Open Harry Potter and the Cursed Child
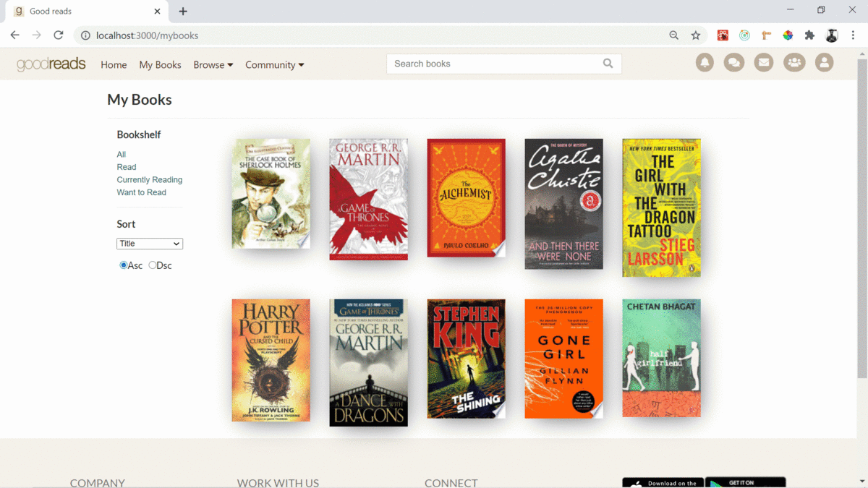868x488 pixels. tap(271, 361)
